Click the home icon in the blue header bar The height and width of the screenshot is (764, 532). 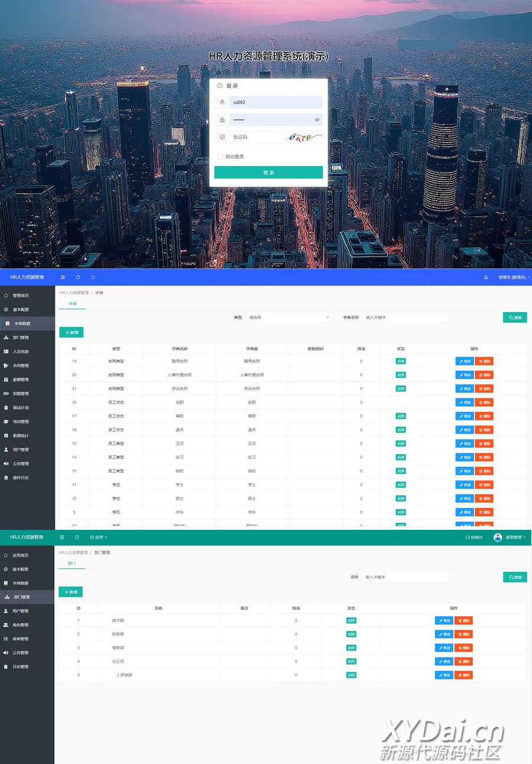(93, 277)
